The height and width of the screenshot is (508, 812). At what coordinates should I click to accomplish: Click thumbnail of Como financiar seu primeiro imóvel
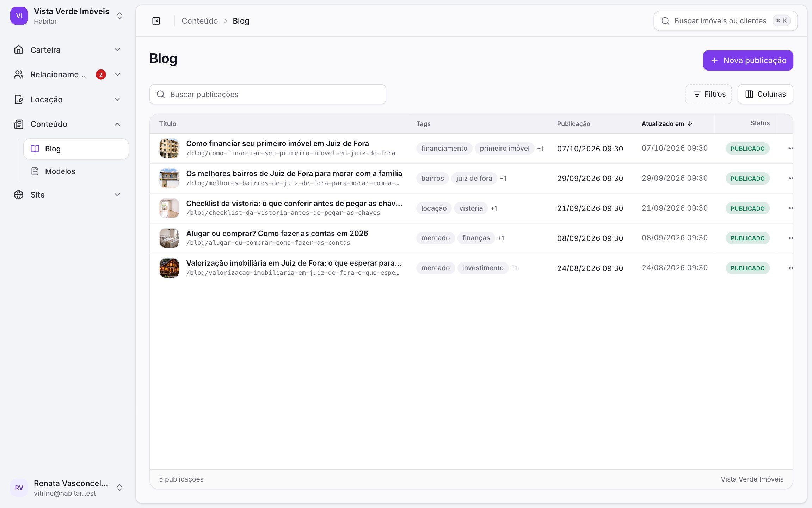(169, 148)
